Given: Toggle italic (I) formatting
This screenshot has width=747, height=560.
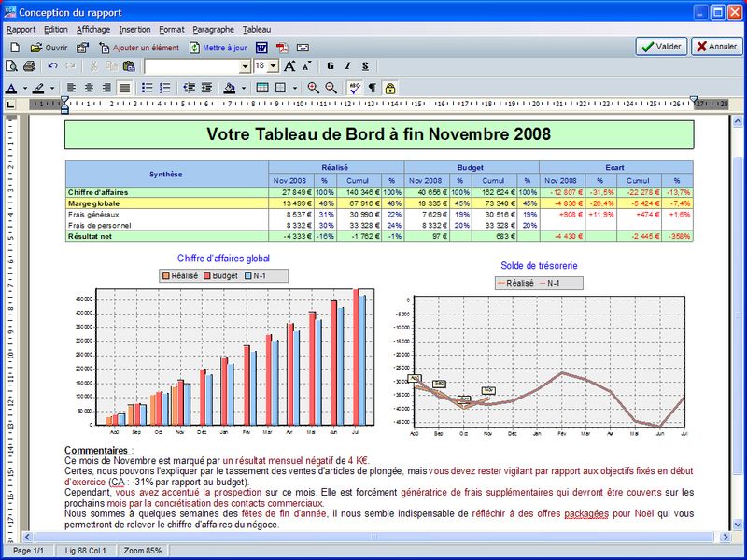Looking at the screenshot, I should (347, 65).
